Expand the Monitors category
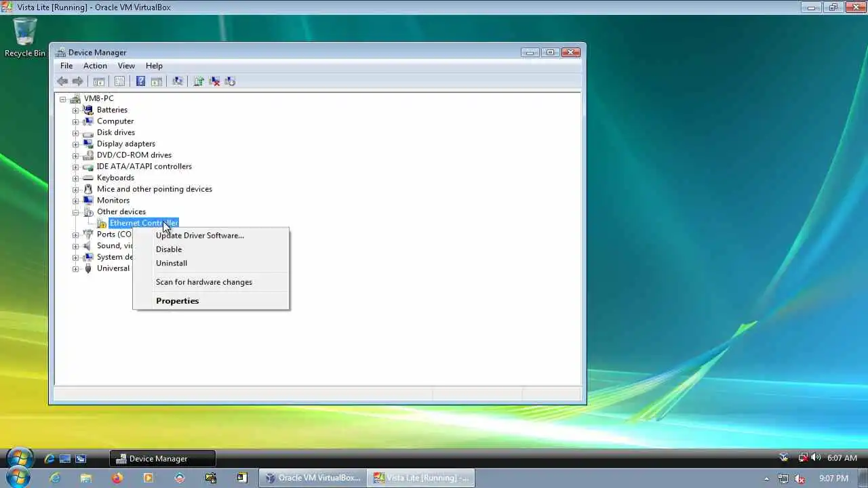This screenshot has width=868, height=488. (75, 201)
